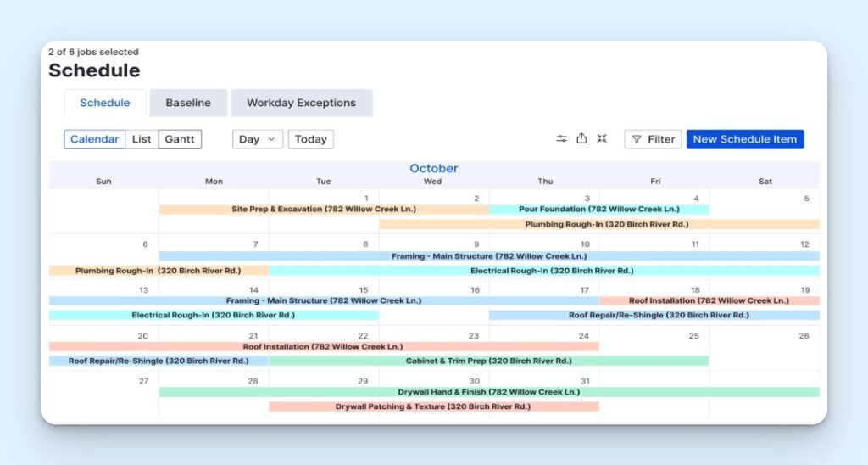This screenshot has height=465, width=868.
Task: Open the Day view dropdown
Action: (x=258, y=139)
